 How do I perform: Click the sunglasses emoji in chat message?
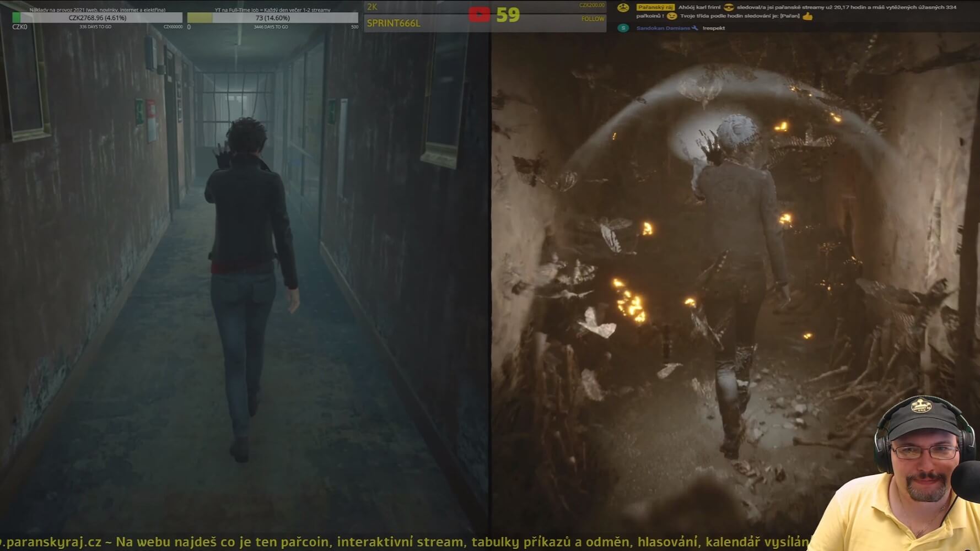729,8
